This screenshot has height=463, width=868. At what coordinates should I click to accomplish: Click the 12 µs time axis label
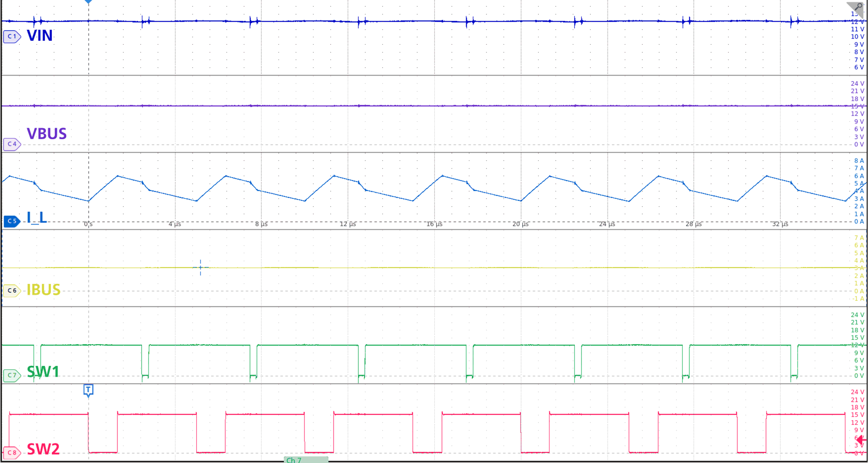click(348, 224)
